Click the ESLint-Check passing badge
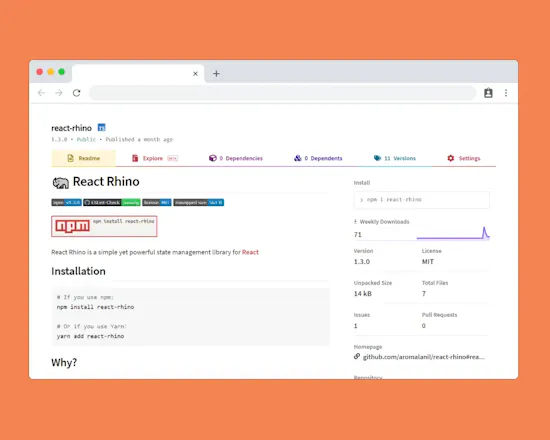This screenshot has width=550, height=440. coord(112,202)
